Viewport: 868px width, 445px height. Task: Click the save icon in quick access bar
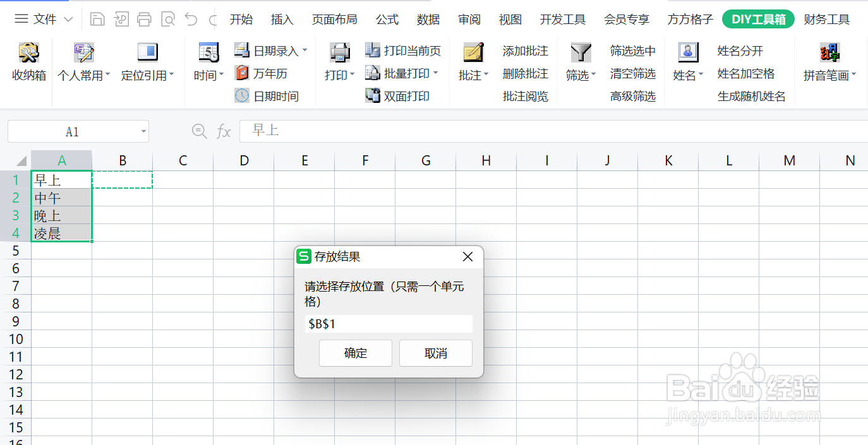97,20
